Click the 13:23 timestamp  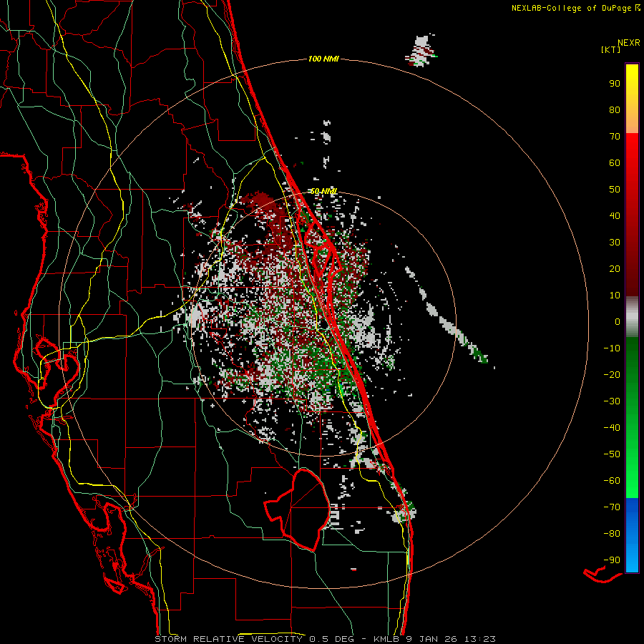coord(479,639)
